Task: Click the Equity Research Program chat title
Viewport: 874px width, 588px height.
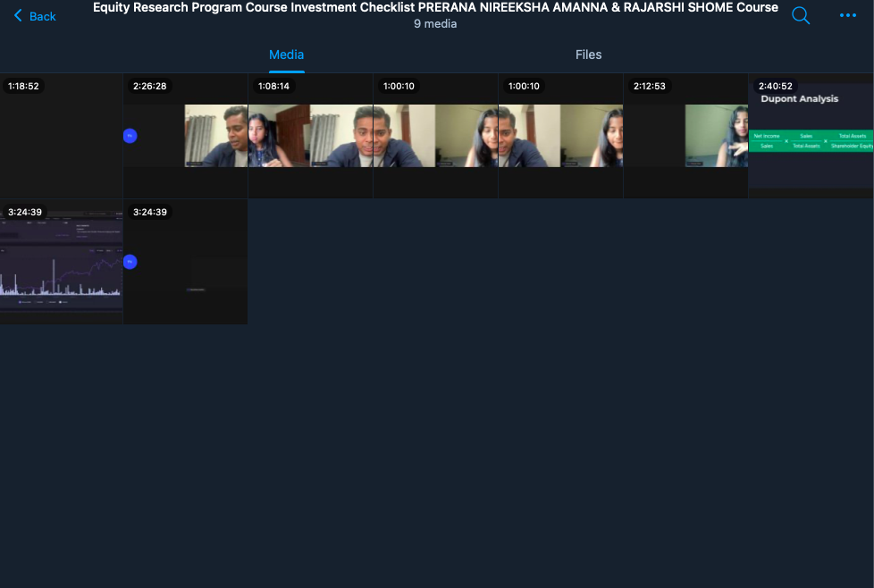Action: click(x=435, y=7)
